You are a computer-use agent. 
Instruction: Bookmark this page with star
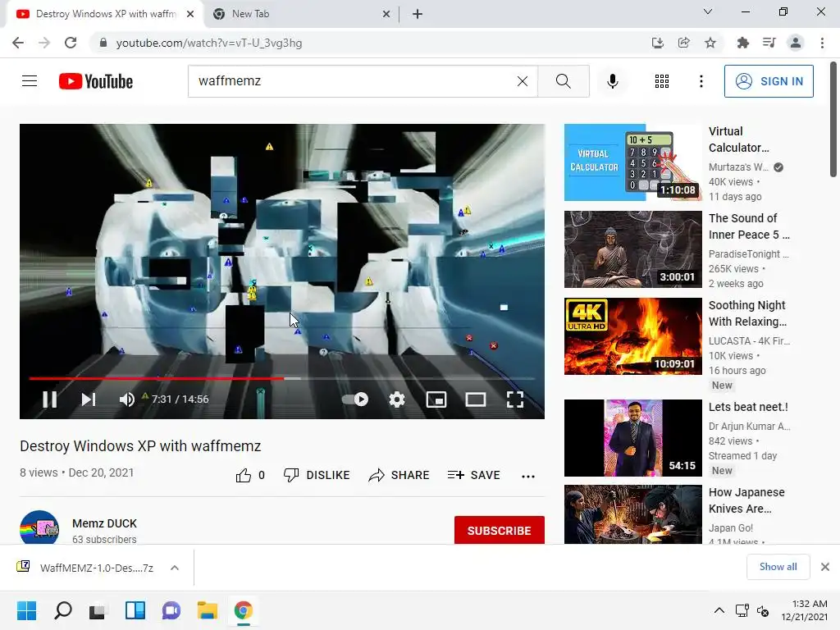click(710, 43)
